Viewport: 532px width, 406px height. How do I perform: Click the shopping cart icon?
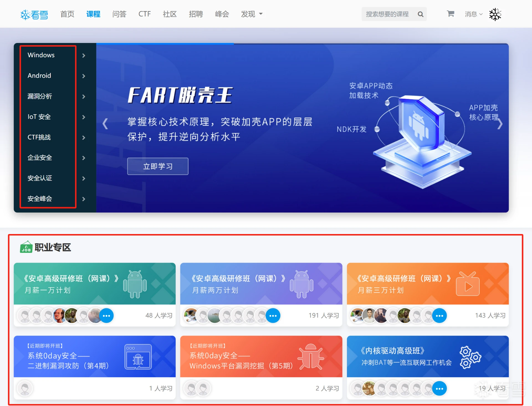click(451, 14)
